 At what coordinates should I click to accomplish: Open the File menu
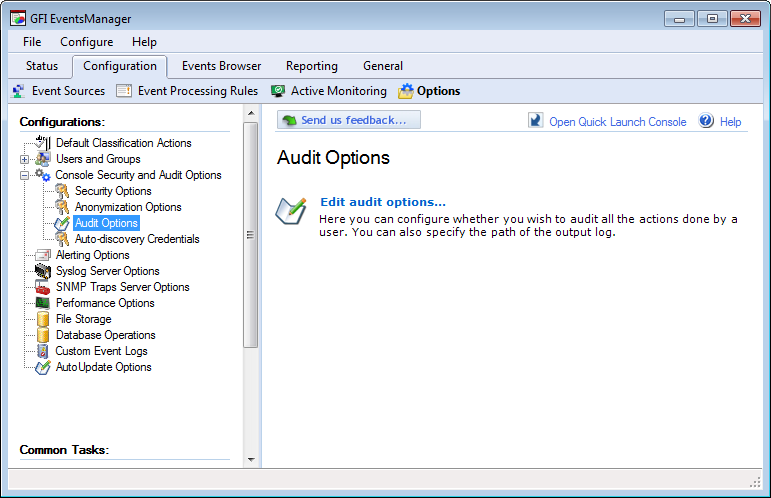point(32,42)
